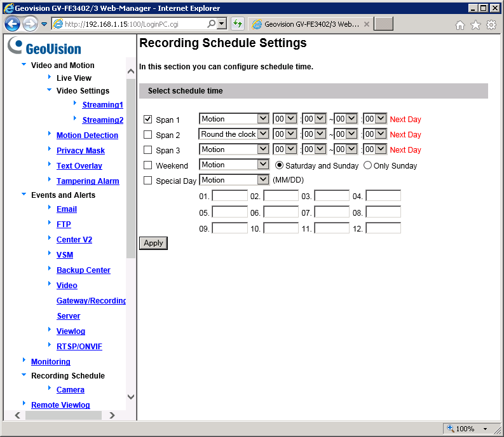Open the Span 3 recording mode dropdown
Viewport: 504px width, 437px height.
234,149
